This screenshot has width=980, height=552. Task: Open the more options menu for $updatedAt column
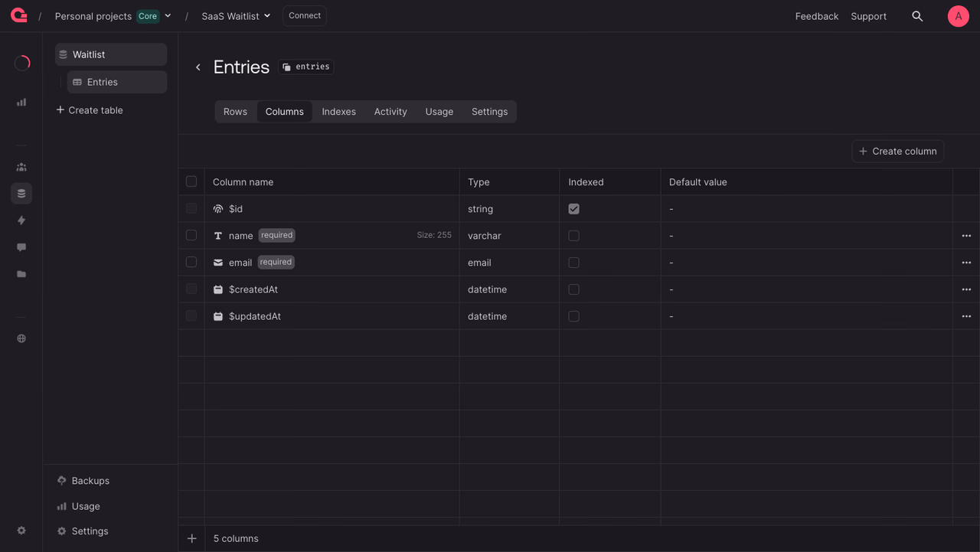[966, 316]
